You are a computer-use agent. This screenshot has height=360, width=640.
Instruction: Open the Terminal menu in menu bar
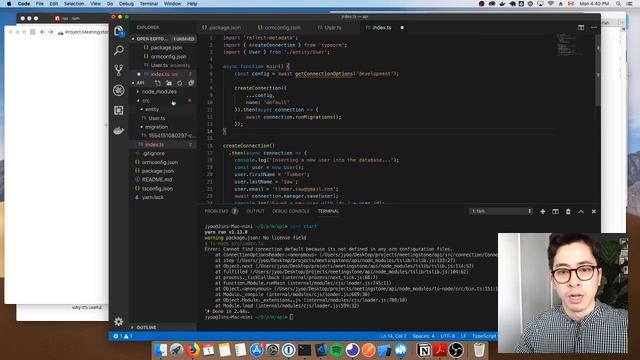click(x=149, y=4)
